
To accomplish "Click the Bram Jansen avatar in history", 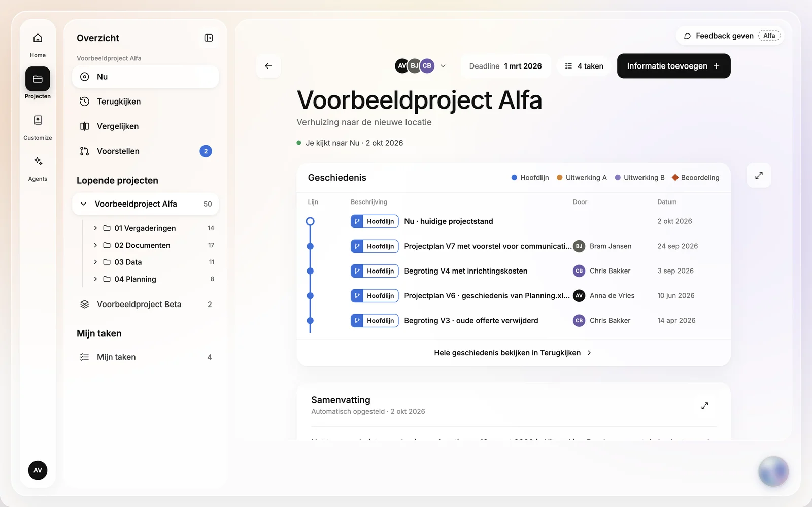I will coord(579,246).
